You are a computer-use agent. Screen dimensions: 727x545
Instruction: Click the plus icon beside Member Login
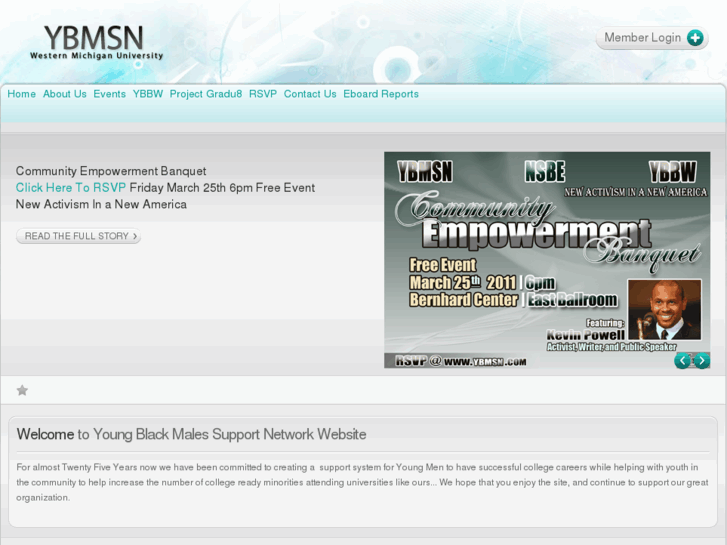click(x=695, y=38)
